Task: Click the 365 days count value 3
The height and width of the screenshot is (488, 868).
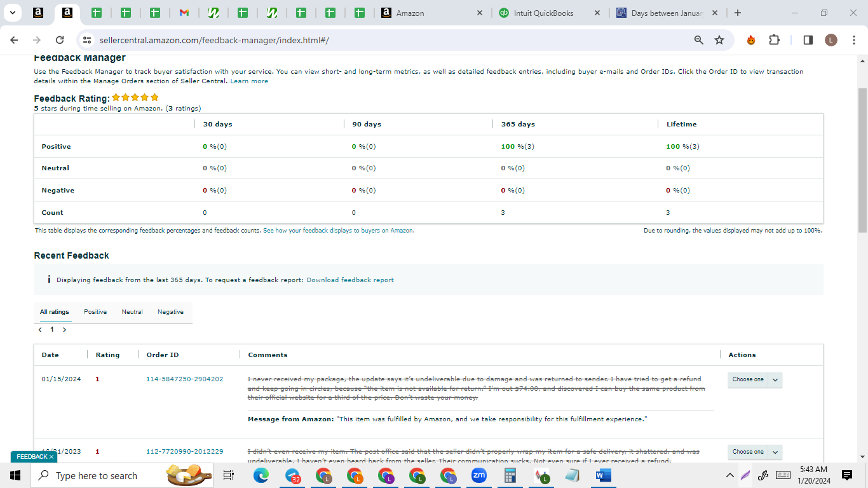Action: (503, 212)
